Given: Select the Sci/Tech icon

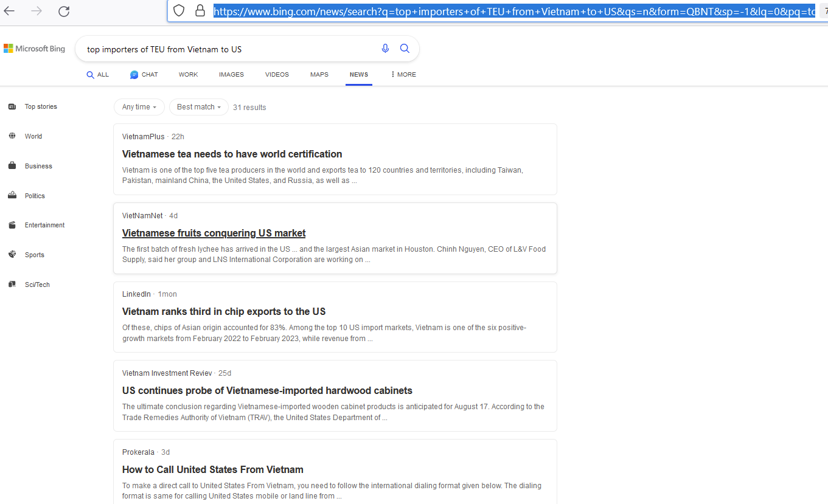Looking at the screenshot, I should coord(12,285).
